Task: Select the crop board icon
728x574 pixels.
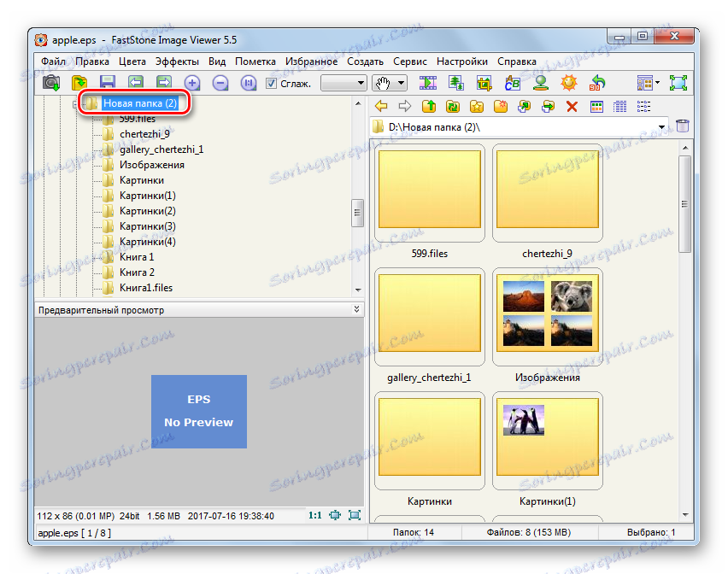Action: [484, 84]
